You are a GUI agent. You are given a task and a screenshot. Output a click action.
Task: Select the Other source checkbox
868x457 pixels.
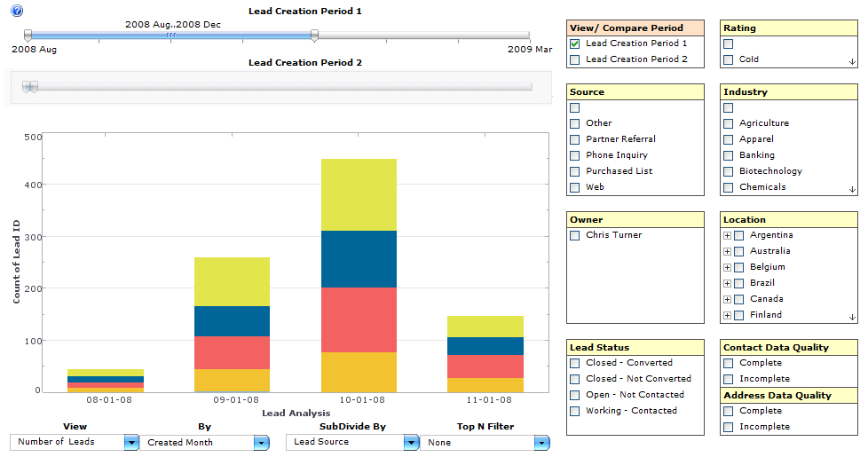point(574,123)
